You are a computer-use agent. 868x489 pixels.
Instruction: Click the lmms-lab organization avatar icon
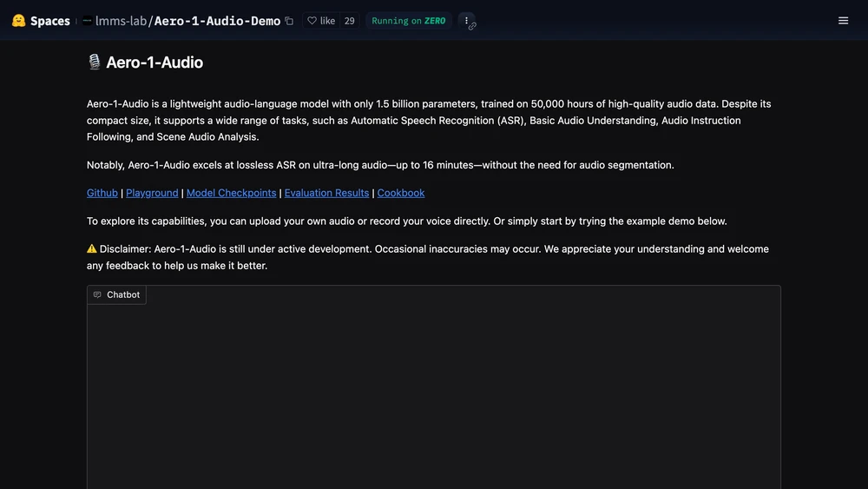coord(87,21)
